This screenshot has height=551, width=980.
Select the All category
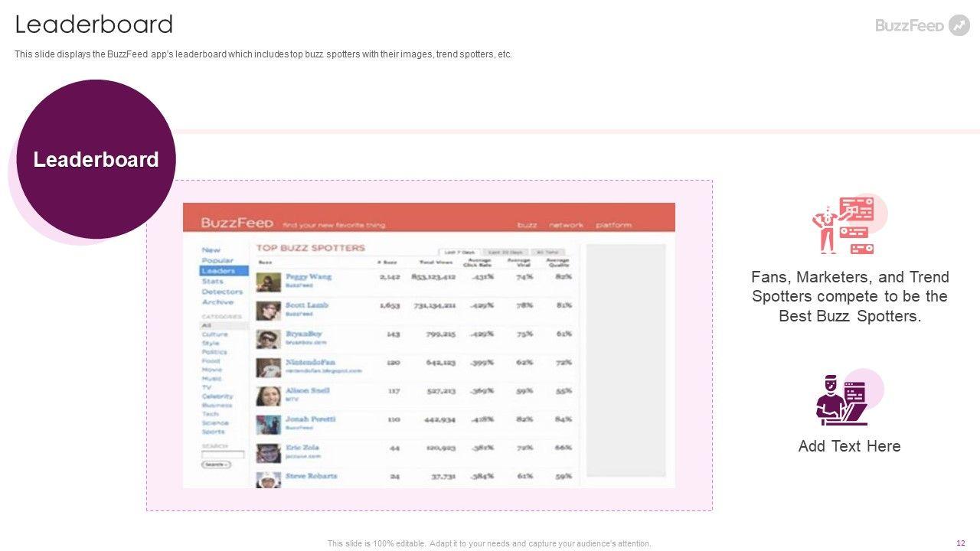[224, 326]
